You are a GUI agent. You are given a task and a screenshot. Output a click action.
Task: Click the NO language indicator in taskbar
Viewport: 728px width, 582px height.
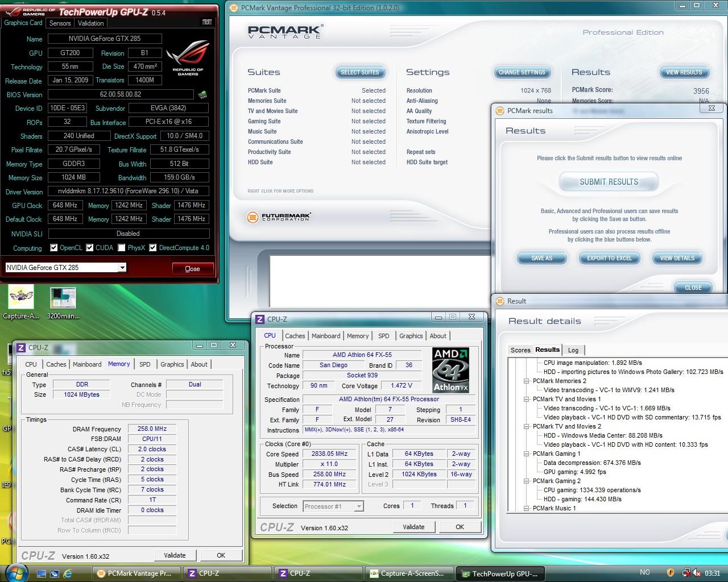(x=645, y=573)
